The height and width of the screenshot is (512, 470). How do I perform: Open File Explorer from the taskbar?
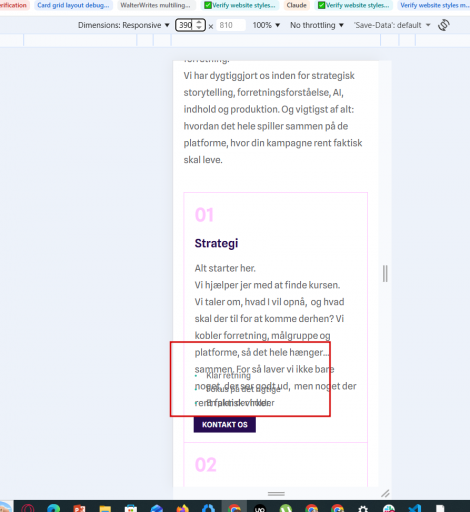pyautogui.click(x=105, y=508)
